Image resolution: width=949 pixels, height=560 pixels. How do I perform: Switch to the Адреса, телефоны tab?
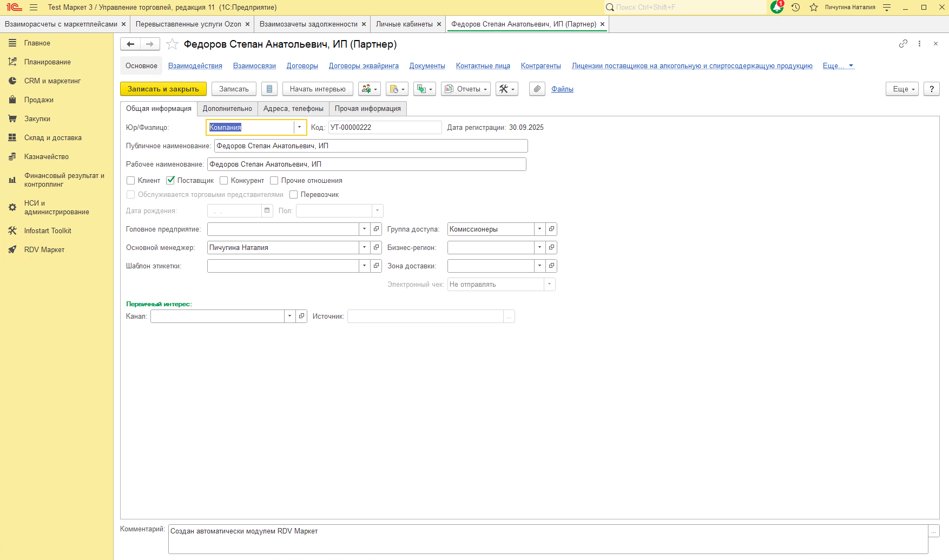pyautogui.click(x=293, y=109)
